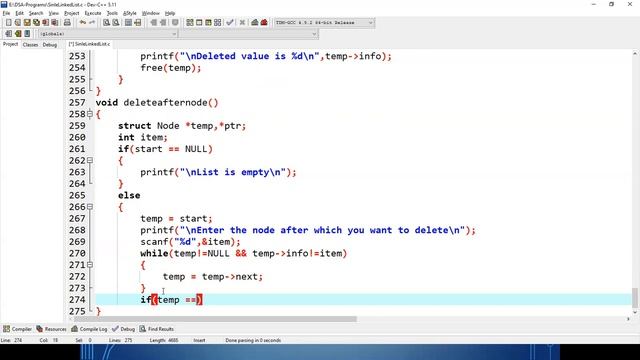Click the red Delete Profiling Information icon
The width and height of the screenshot is (640, 360).
click(264, 22)
